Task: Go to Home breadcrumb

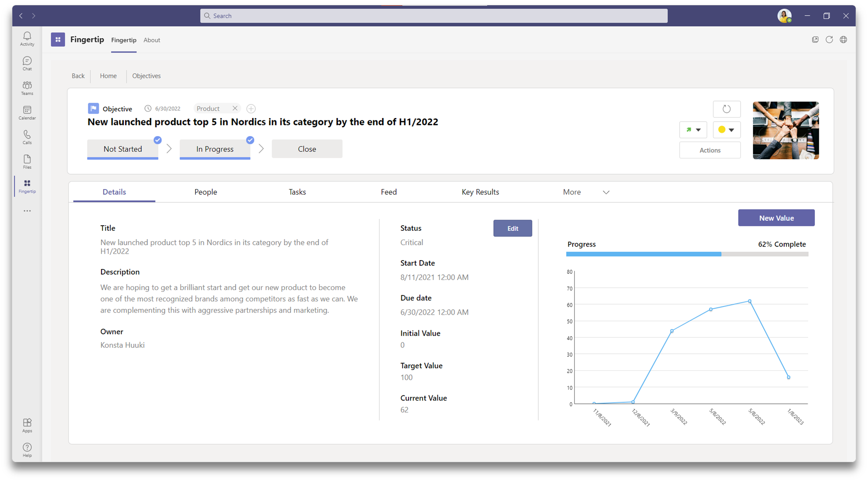Action: [108, 76]
